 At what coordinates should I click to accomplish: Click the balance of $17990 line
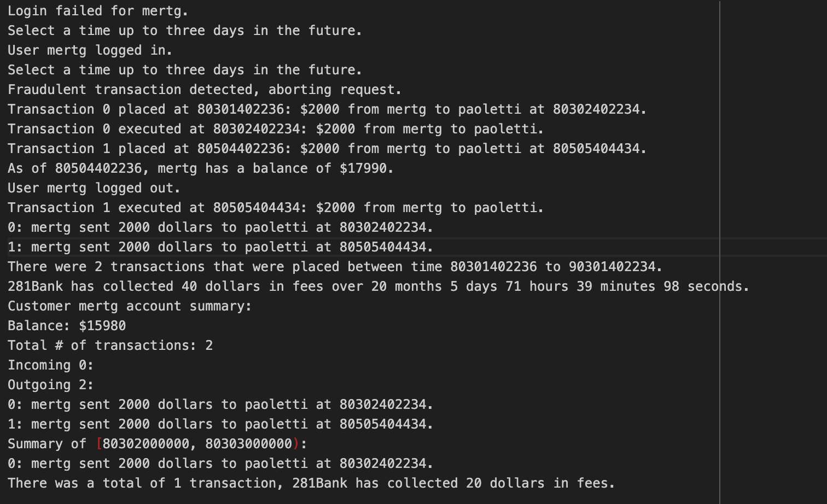201,168
